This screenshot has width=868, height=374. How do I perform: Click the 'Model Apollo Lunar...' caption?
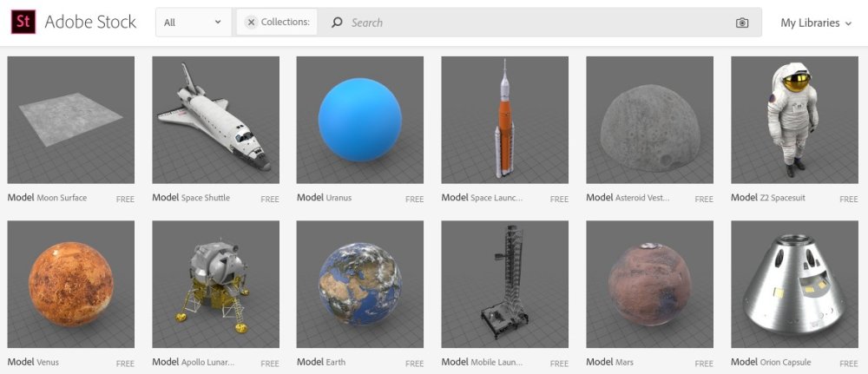[194, 362]
